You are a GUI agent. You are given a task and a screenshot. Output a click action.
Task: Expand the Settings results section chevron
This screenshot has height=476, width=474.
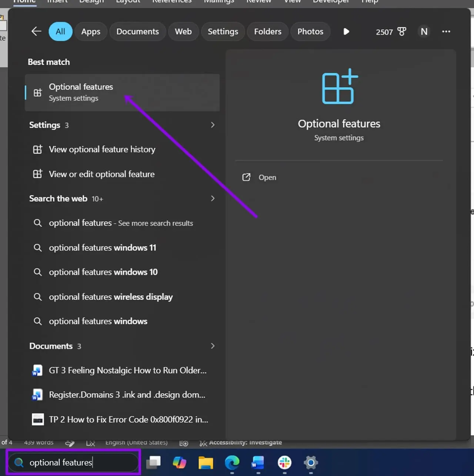tap(213, 125)
